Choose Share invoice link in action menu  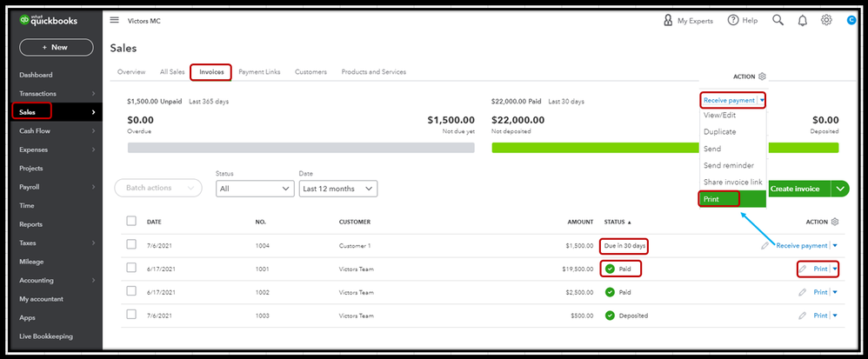click(733, 182)
